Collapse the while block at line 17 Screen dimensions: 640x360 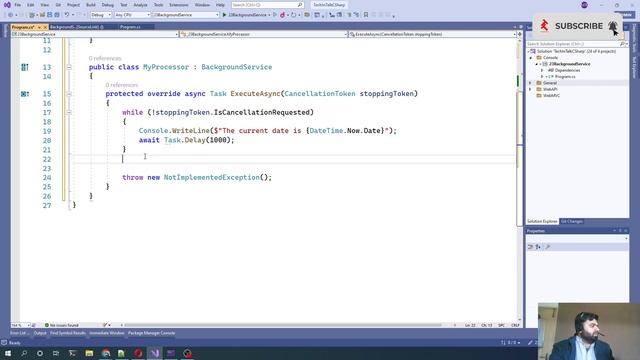click(69, 112)
